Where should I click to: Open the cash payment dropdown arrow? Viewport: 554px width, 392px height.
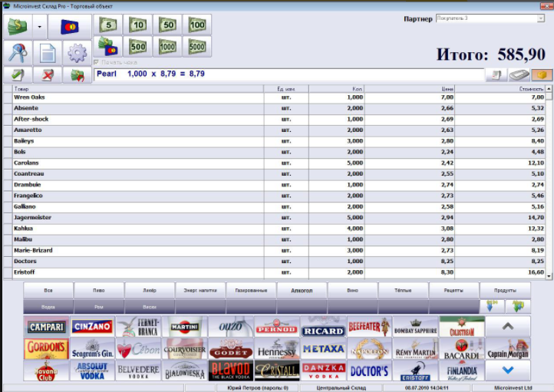click(39, 27)
